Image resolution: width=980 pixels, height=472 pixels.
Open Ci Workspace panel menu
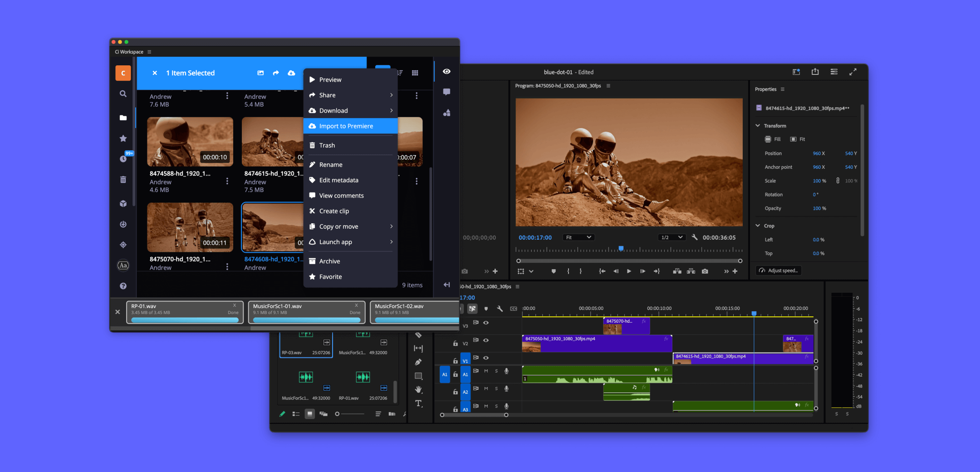[x=149, y=52]
